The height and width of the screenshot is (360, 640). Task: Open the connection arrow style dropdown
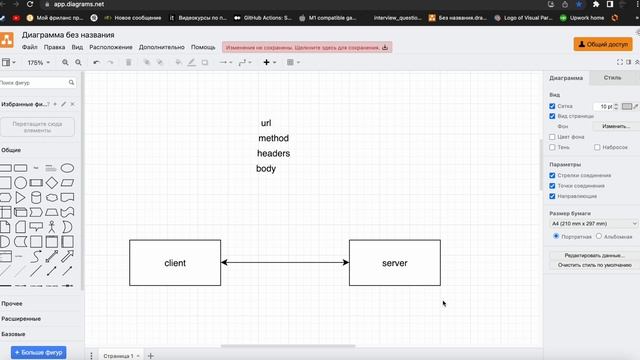226,62
